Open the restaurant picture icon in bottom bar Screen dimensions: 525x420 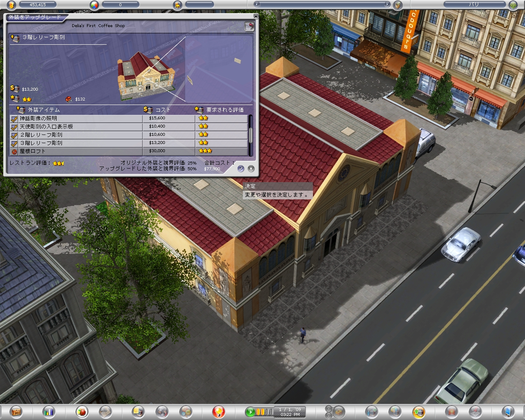pyautogui.click(x=16, y=411)
